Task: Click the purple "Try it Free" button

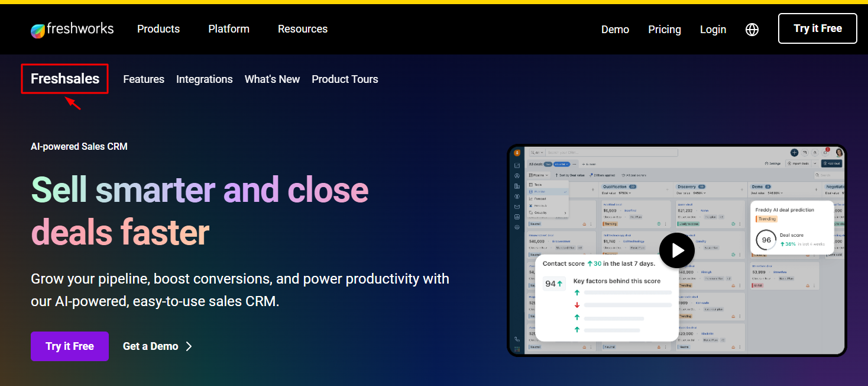Action: point(69,346)
